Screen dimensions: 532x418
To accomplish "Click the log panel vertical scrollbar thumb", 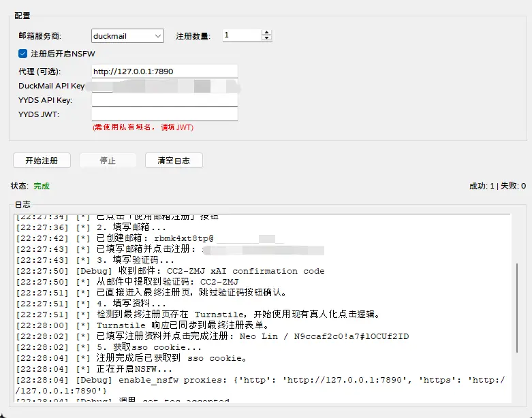I will click(517, 308).
